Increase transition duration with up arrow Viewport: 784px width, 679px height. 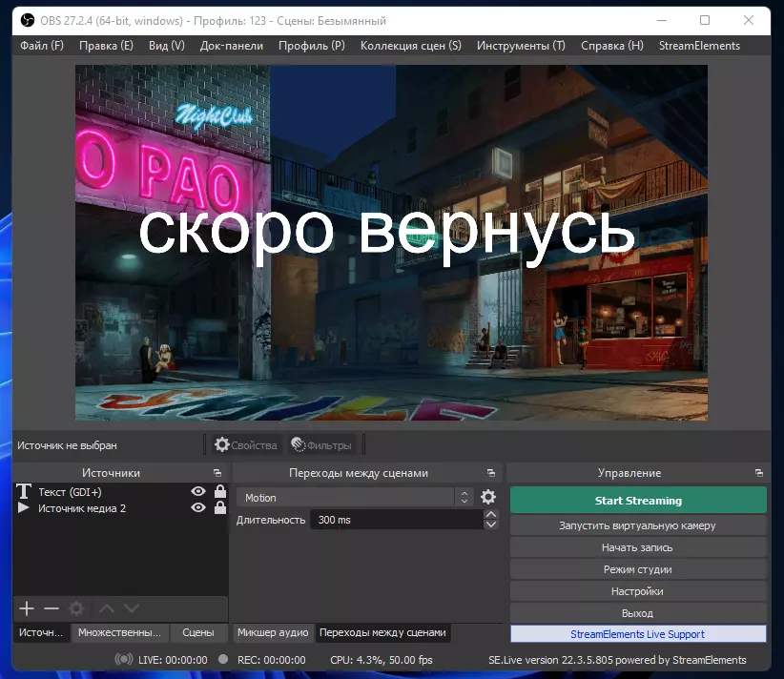(491, 515)
